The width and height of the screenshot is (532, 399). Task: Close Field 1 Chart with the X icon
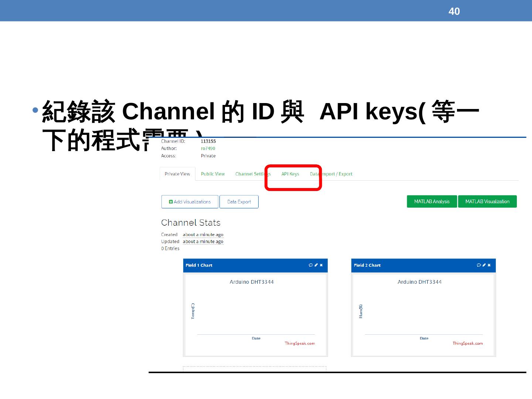tap(321, 265)
